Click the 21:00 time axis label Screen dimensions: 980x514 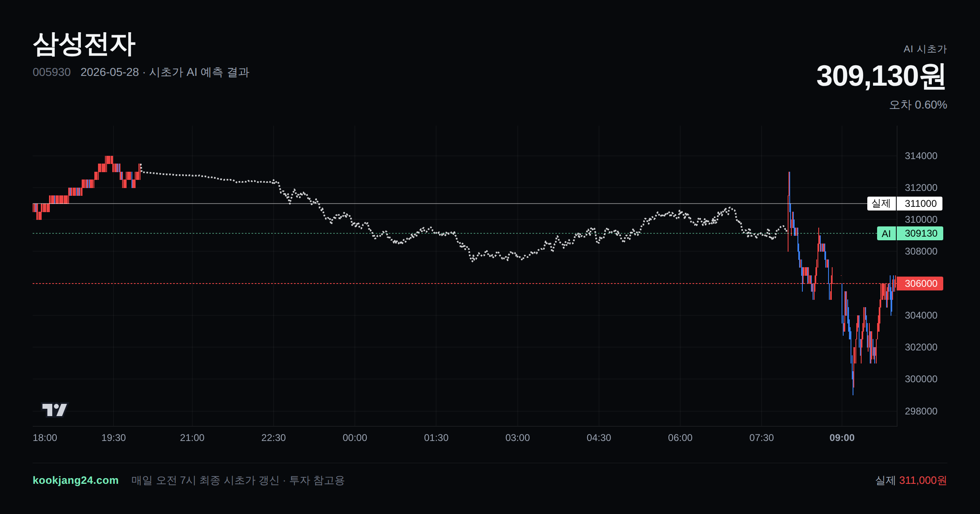point(192,438)
